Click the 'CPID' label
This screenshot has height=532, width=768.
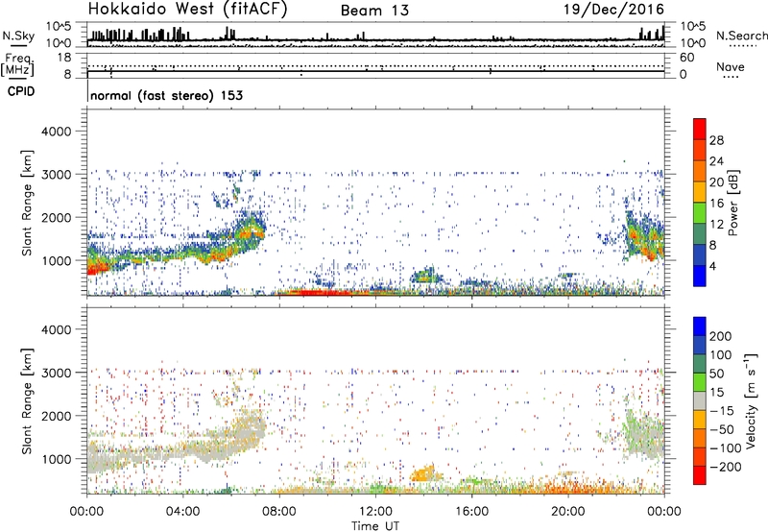tap(21, 91)
